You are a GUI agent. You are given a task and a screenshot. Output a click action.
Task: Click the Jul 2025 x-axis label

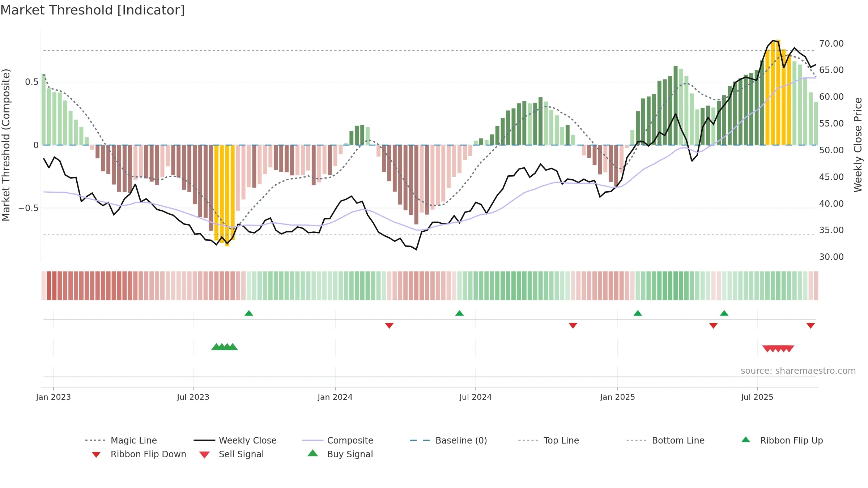(757, 397)
